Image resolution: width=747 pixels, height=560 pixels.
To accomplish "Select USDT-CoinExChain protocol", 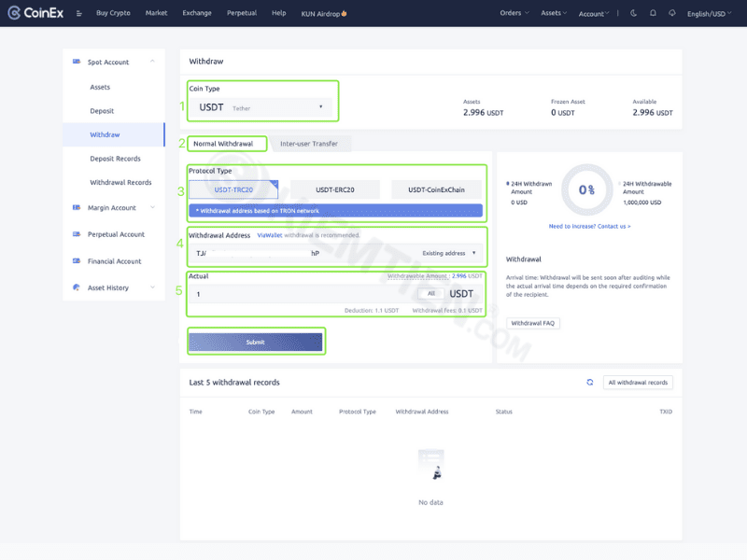I will click(436, 189).
